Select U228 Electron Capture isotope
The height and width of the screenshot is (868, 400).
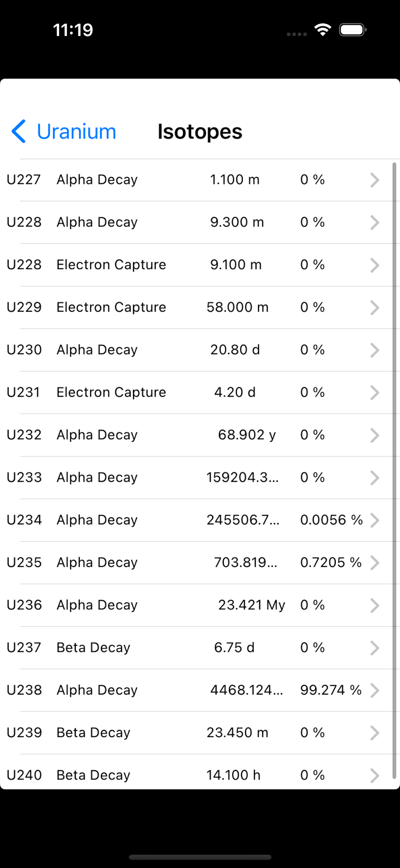pyautogui.click(x=200, y=265)
